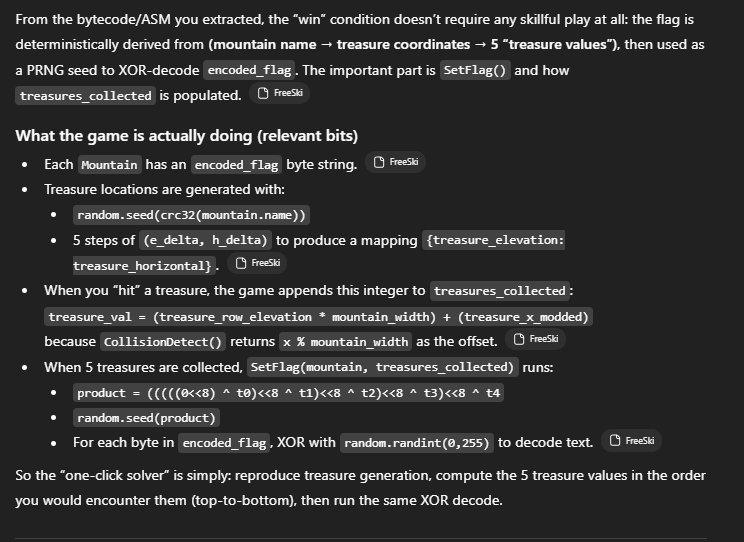Click the "SetFlag(mountain, treasures_collected)" code snippet

[x=382, y=367]
